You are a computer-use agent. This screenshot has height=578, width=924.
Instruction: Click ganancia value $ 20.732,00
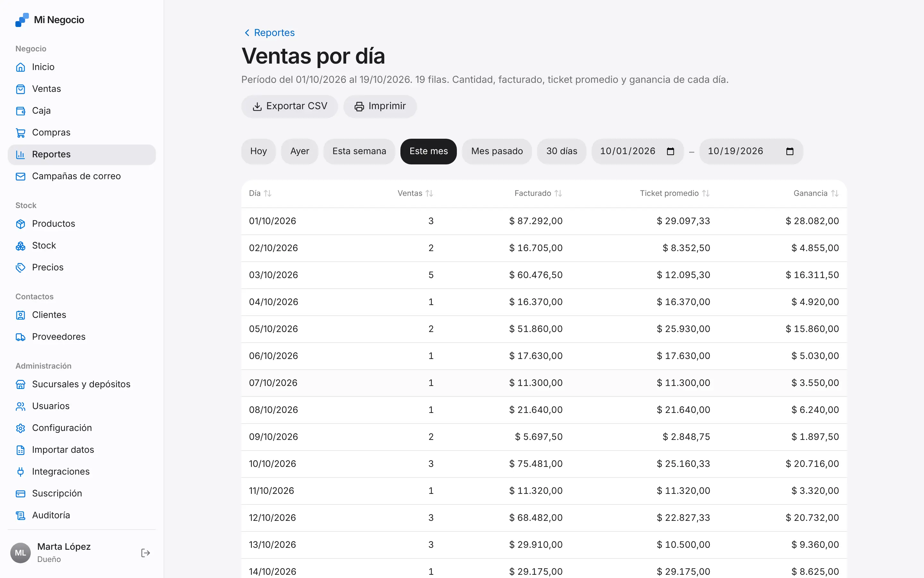(812, 518)
